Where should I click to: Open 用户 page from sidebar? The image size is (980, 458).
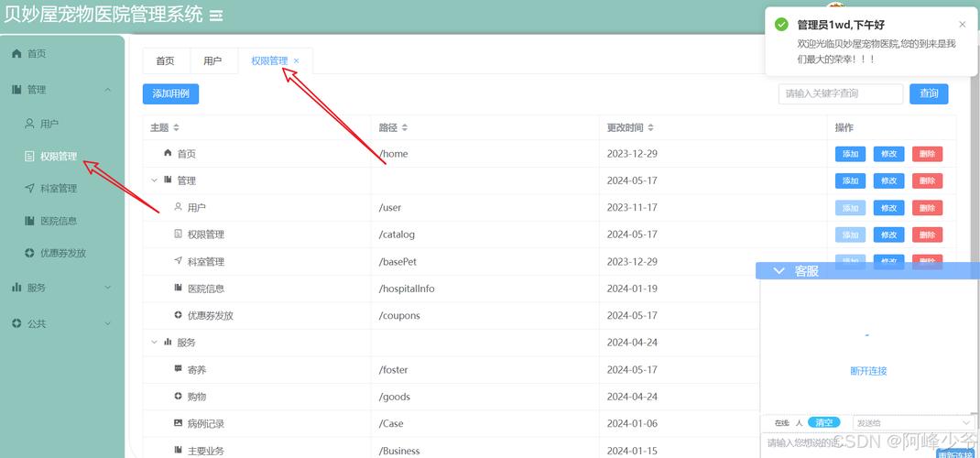tap(49, 124)
